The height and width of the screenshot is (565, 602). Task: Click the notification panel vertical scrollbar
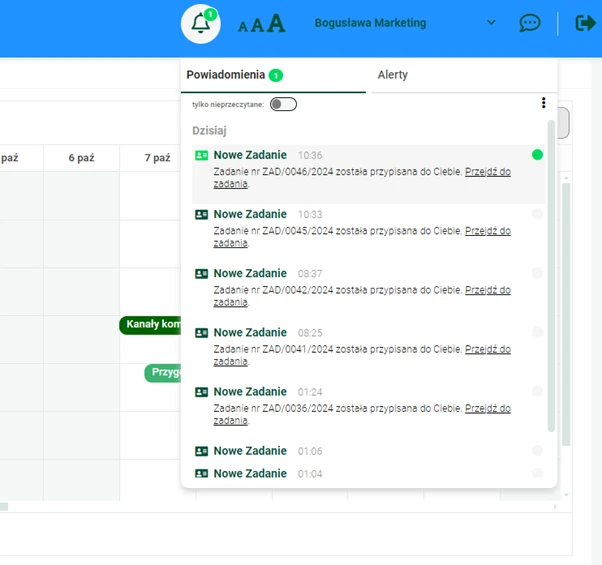point(551,280)
